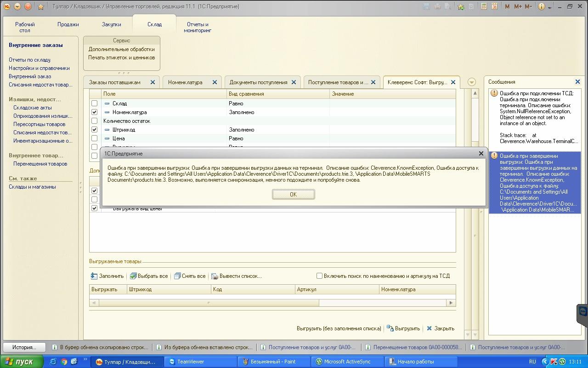Open Печать этикеток и ценников
Image resolution: width=588 pixels, height=368 pixels.
click(x=122, y=57)
